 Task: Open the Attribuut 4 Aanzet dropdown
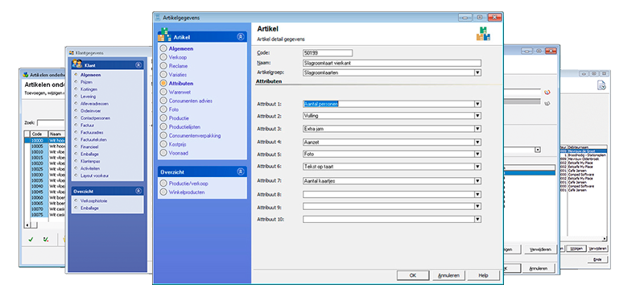tap(477, 142)
